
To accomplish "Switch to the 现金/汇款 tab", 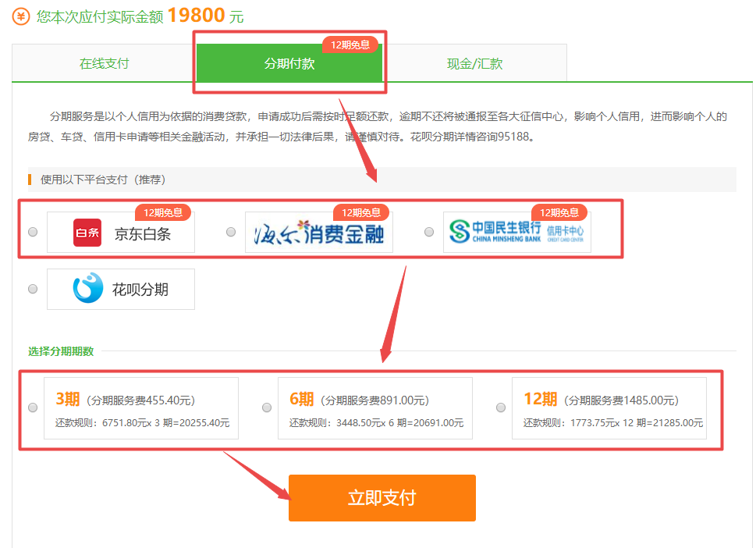I will [x=474, y=63].
